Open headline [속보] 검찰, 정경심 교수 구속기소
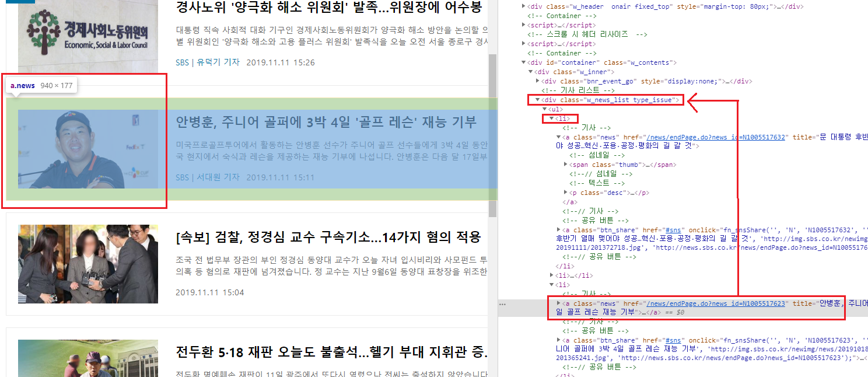Screen dimensions: 868x377 pos(328,237)
